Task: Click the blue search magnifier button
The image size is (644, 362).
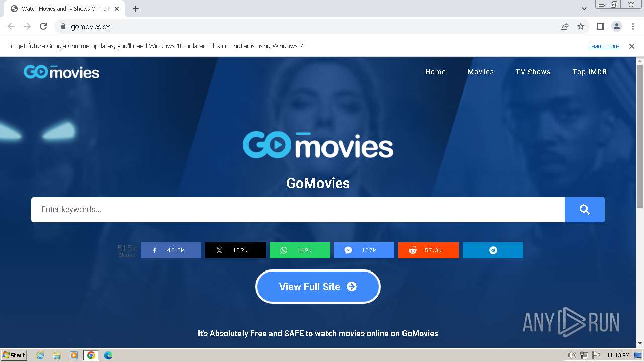Action: point(584,210)
